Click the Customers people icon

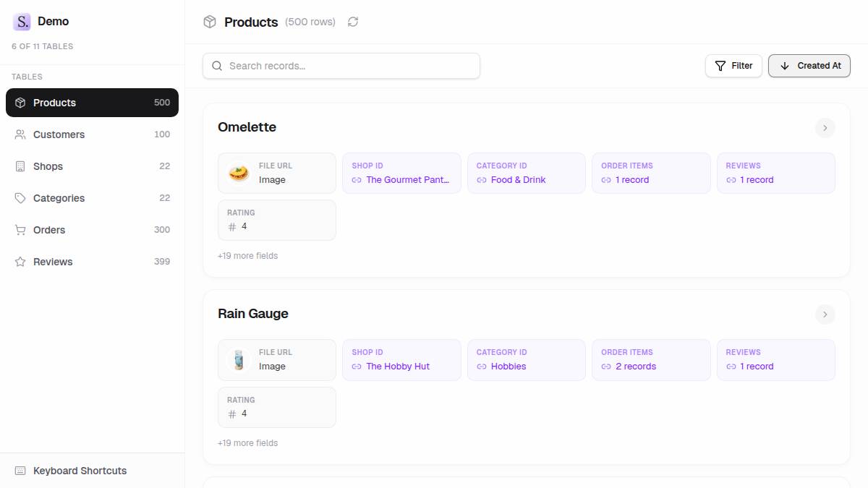point(20,134)
